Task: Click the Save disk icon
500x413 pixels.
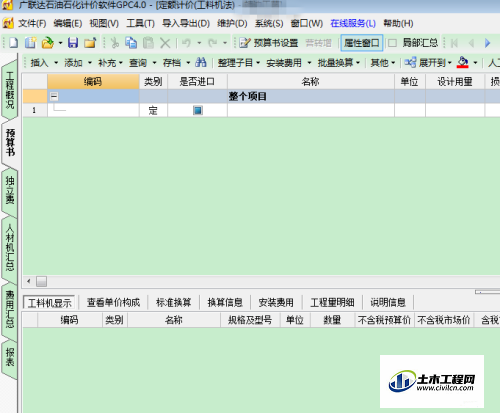Action: point(73,43)
